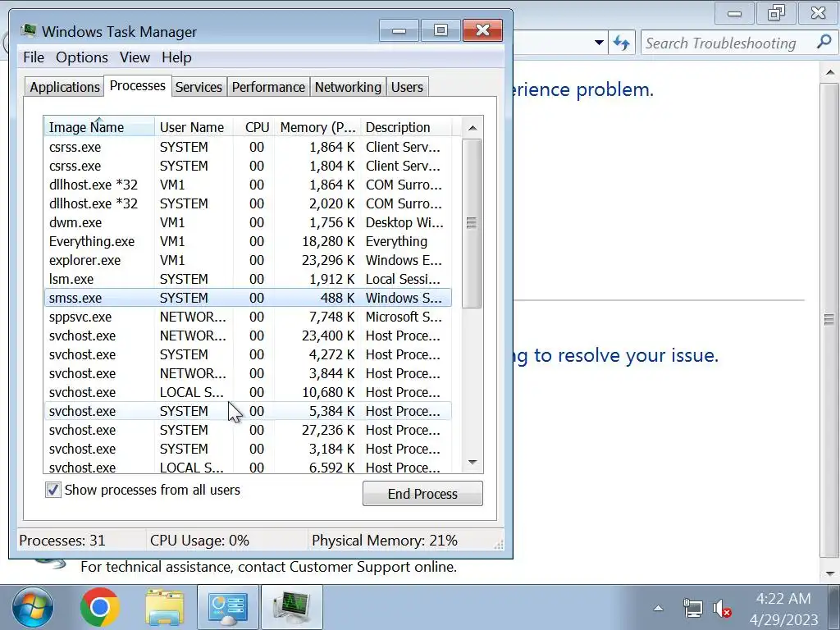Select the dwm.exe process row
Screen dimensions: 840x630
pos(248,222)
